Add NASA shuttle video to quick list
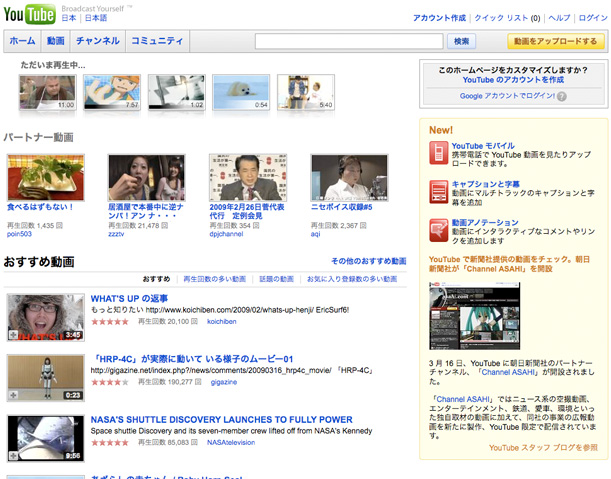The width and height of the screenshot is (611, 479). 13,456
